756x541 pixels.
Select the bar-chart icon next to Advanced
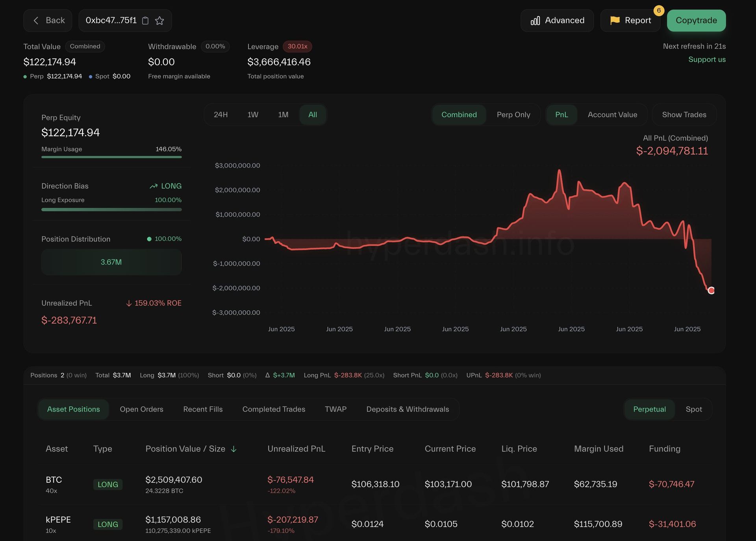point(535,20)
